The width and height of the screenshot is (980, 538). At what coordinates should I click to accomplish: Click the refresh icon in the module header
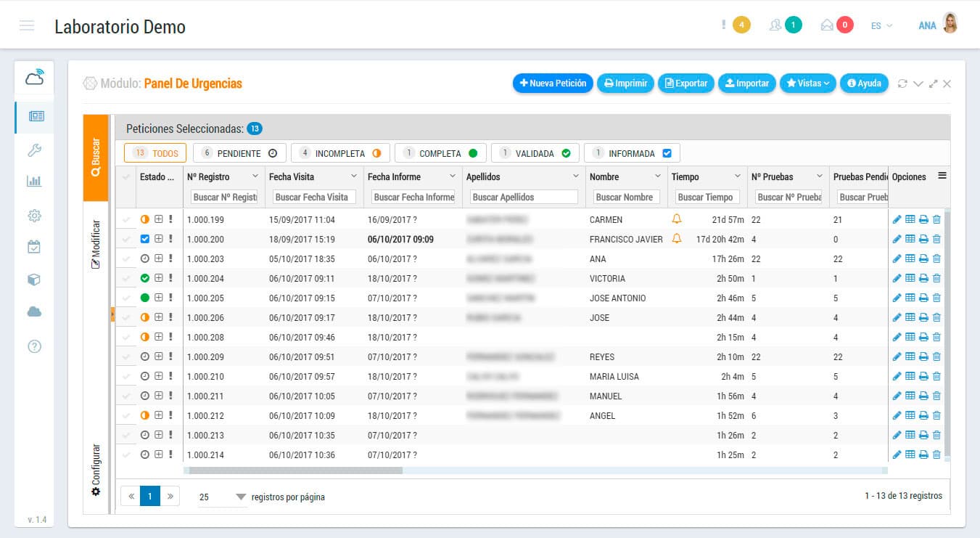(902, 83)
